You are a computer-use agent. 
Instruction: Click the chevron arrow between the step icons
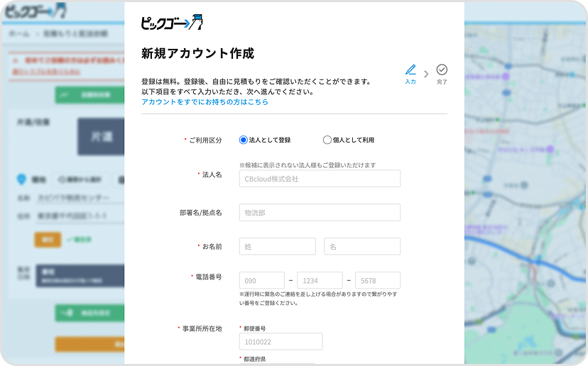(x=426, y=73)
